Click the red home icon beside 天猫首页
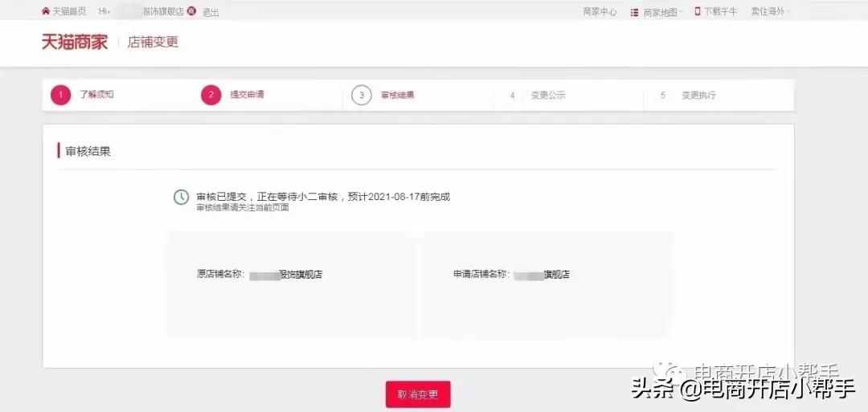 pos(45,11)
